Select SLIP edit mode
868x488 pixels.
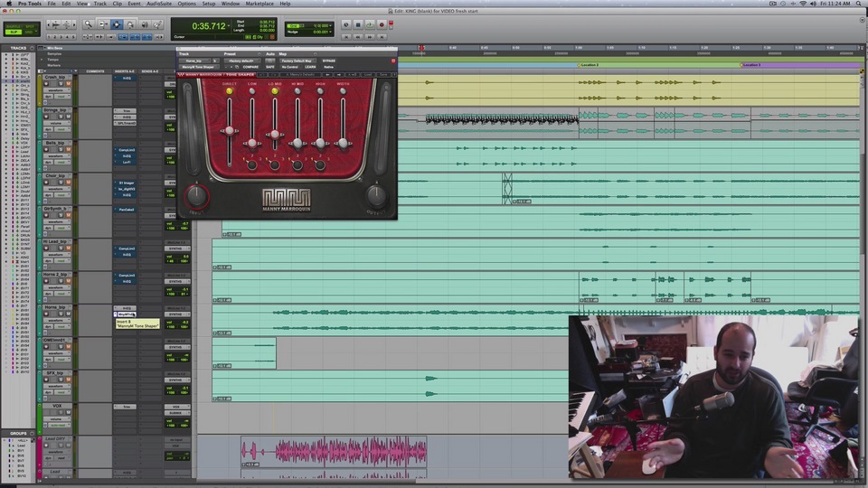pyautogui.click(x=14, y=33)
